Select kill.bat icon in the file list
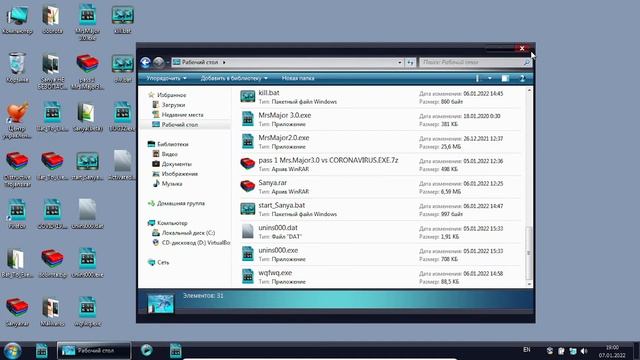 [247, 97]
